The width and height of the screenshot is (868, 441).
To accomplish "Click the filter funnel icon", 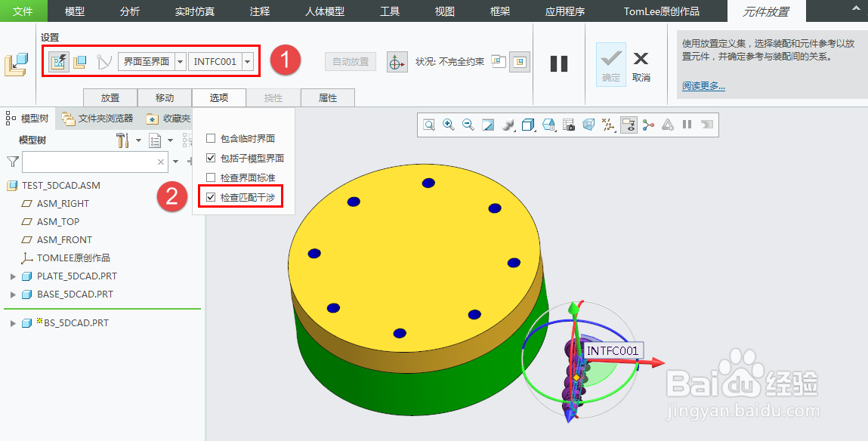I will 12,162.
